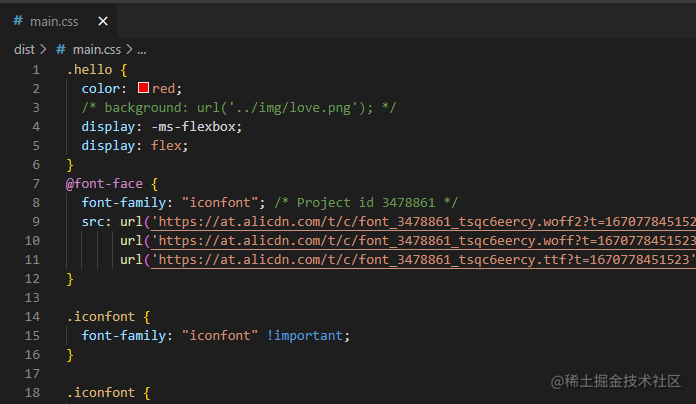This screenshot has width=696, height=404.
Task: Open the woff2 font URL link
Action: [x=423, y=221]
